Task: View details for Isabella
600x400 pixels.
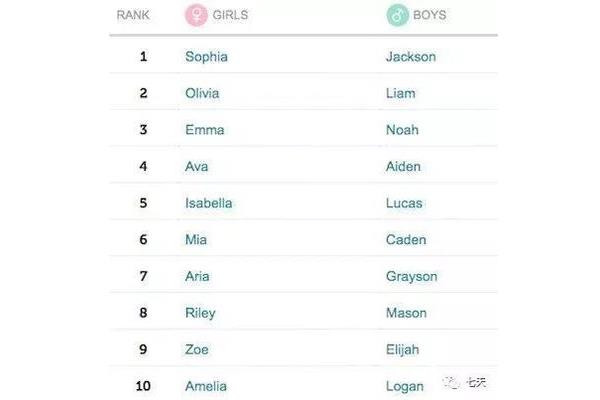Action: pos(209,203)
